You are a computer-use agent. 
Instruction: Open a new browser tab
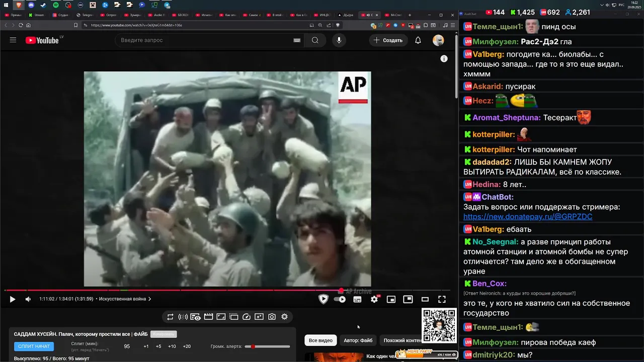[410, 15]
